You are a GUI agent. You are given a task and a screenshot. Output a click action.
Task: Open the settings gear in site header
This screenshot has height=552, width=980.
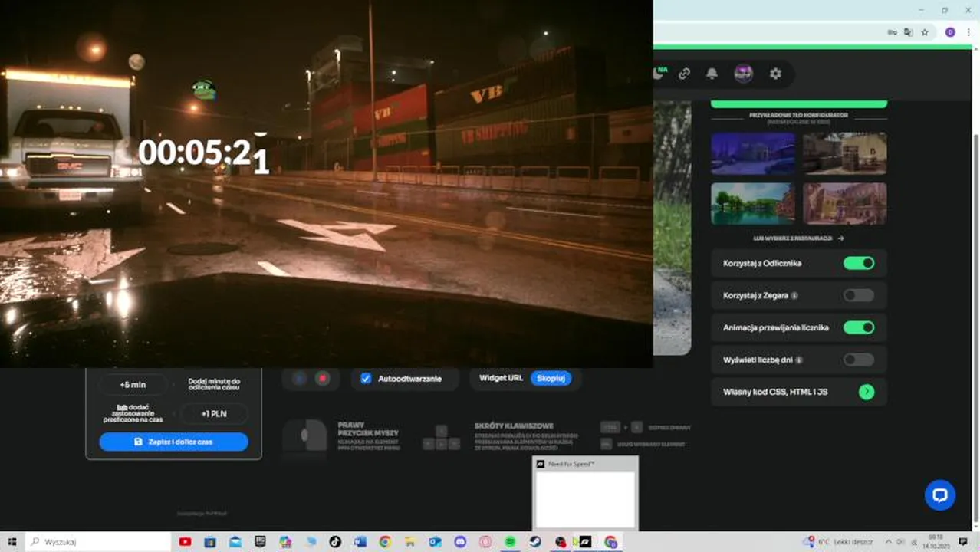click(775, 74)
